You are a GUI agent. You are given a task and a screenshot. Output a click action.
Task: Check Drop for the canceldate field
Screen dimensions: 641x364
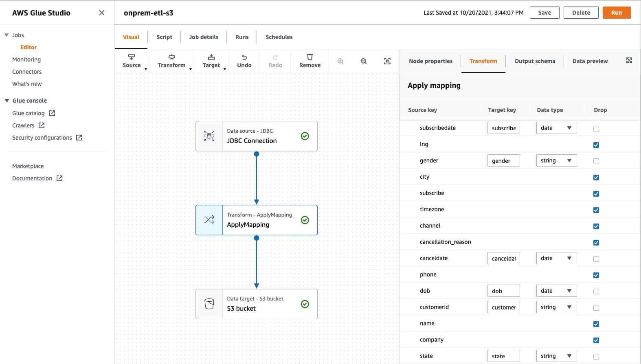(x=596, y=259)
